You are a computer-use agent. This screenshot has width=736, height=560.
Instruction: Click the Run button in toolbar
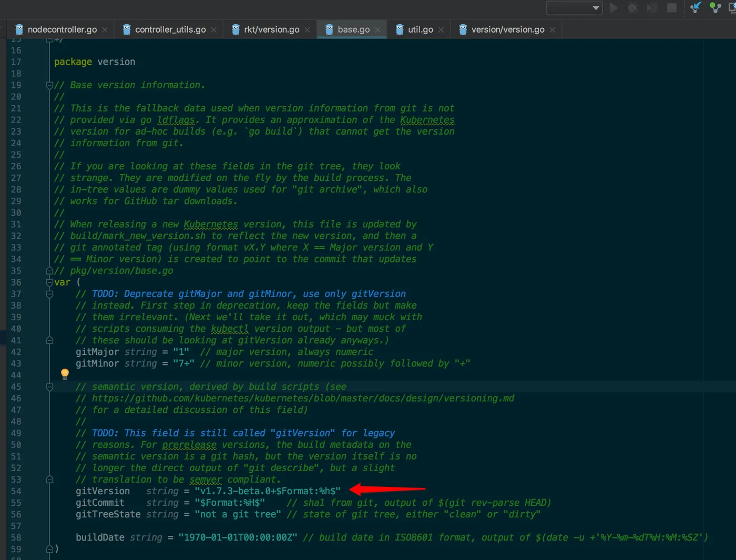pos(614,8)
